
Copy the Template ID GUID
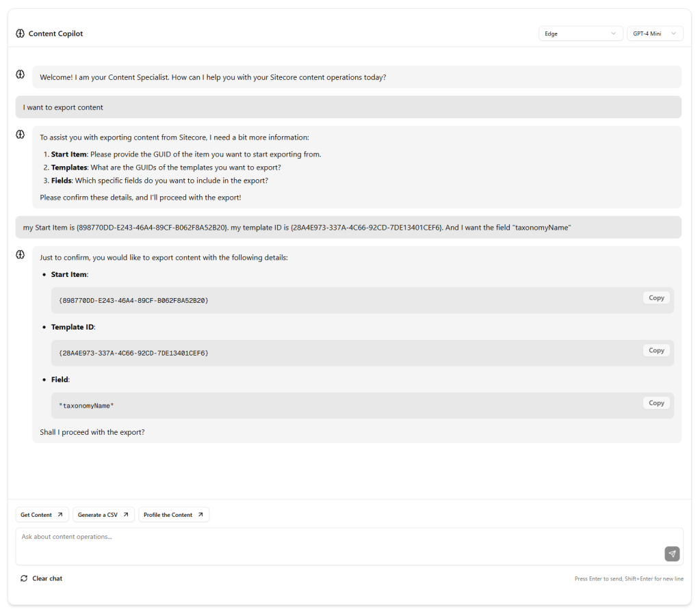pos(655,350)
